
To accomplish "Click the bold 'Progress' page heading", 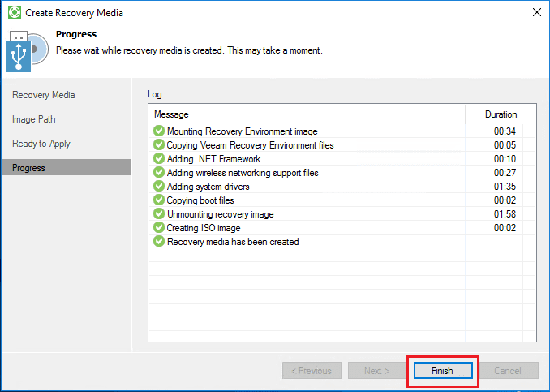I will (76, 34).
